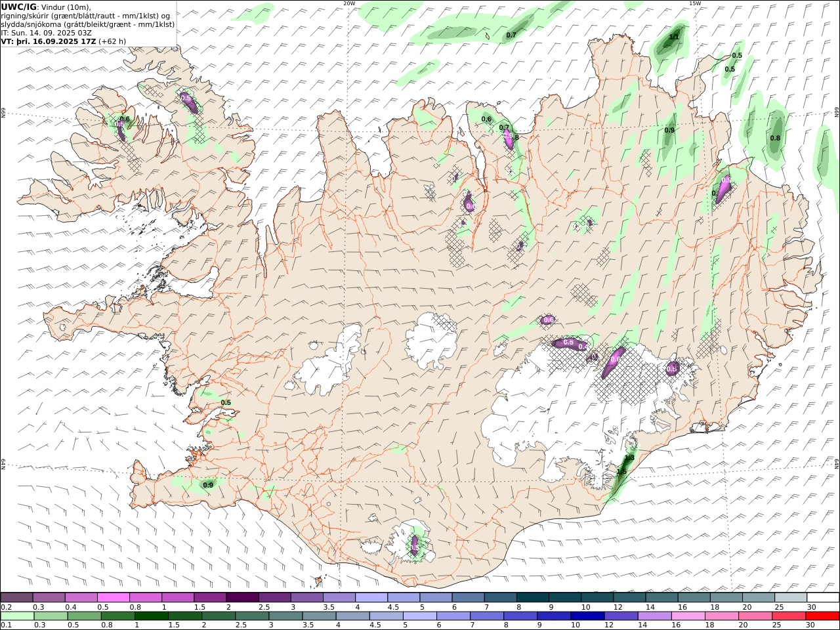
Task: Pick the light grey snow swatch between 25 and 30
Action: (x=789, y=598)
